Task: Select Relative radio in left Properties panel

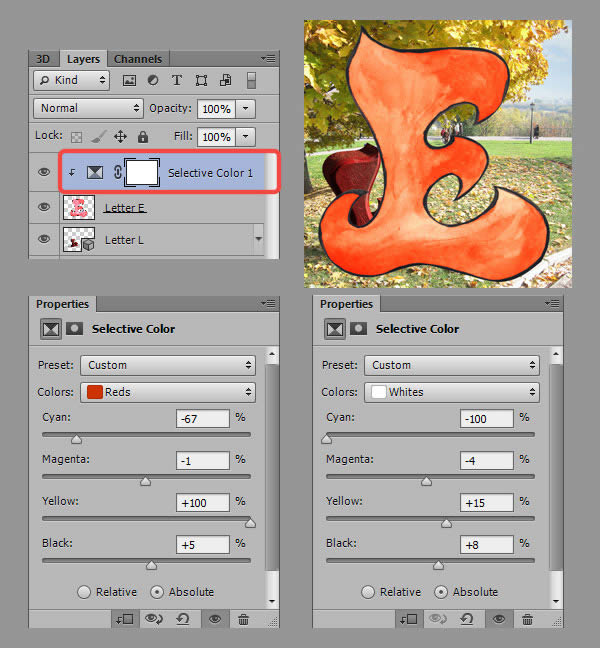Action: click(85, 592)
